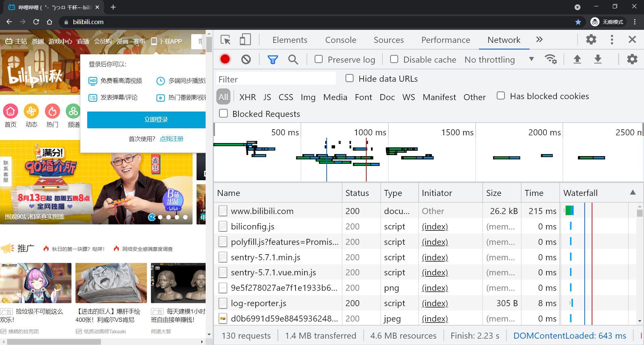
Task: Toggle the network filter funnel icon
Action: point(273,60)
